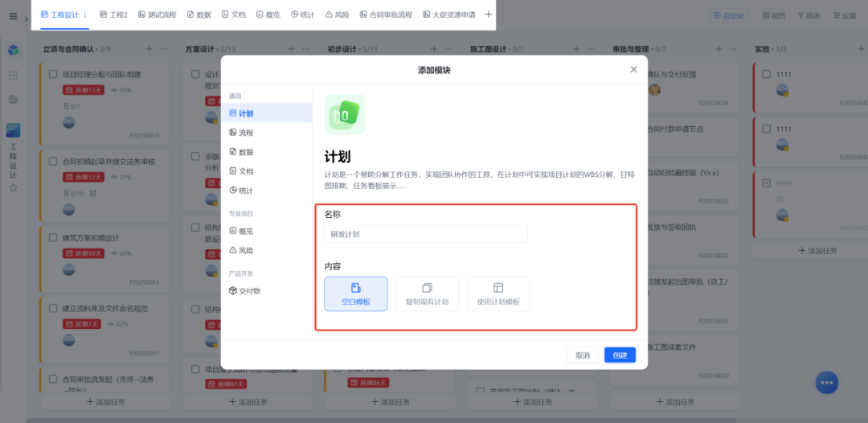Open the ··· menu of 方案设计 column

(x=306, y=49)
